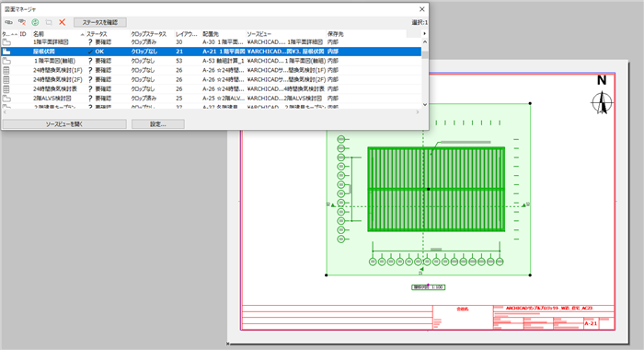Screen dimensions: 644x350
Task: Click クロップ済み cell of 2階ALVS検討図 row
Action: [x=144, y=99]
